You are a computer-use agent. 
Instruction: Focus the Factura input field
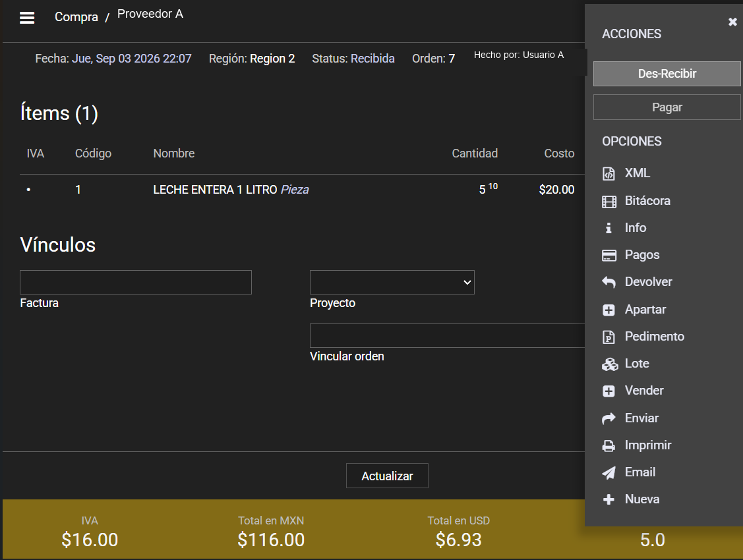point(136,282)
